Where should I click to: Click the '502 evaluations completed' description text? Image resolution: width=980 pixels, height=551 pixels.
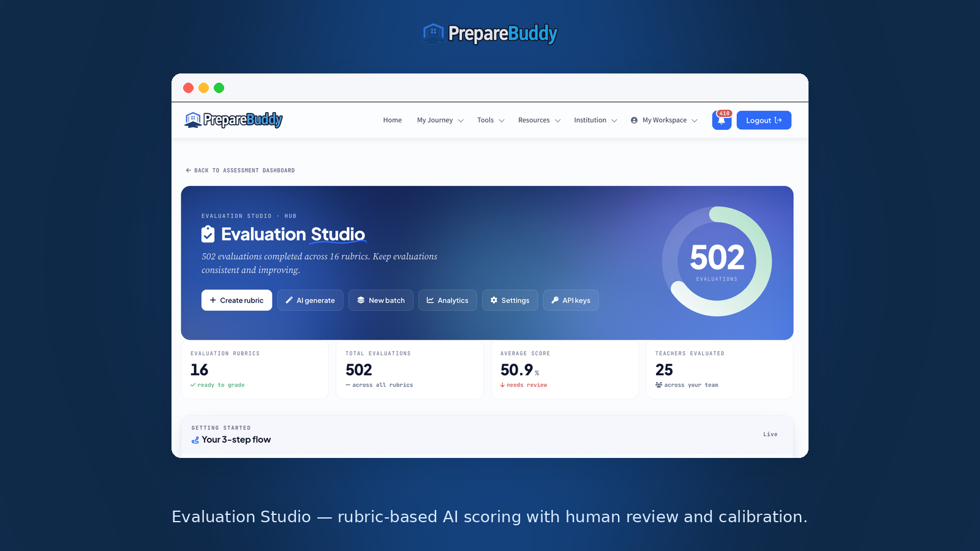coord(319,263)
